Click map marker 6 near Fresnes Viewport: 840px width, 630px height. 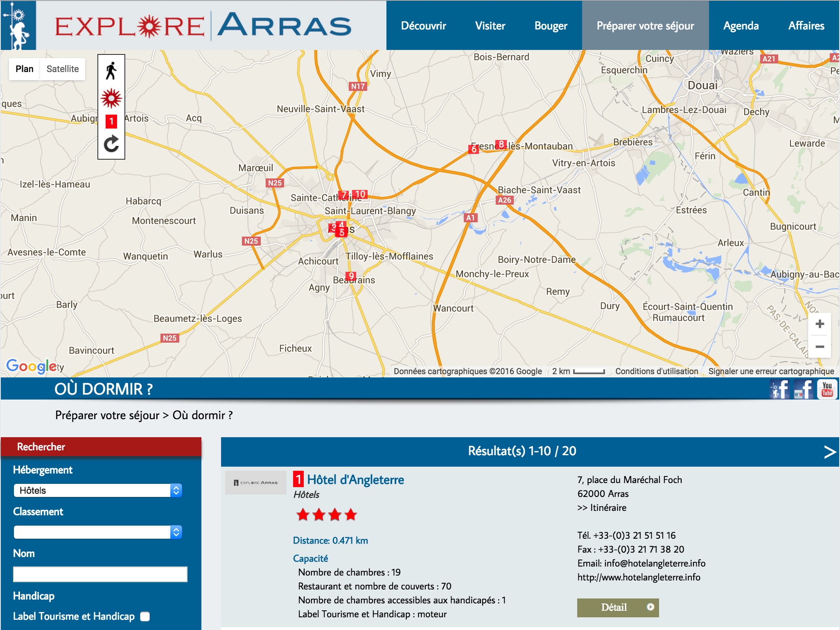tap(474, 149)
